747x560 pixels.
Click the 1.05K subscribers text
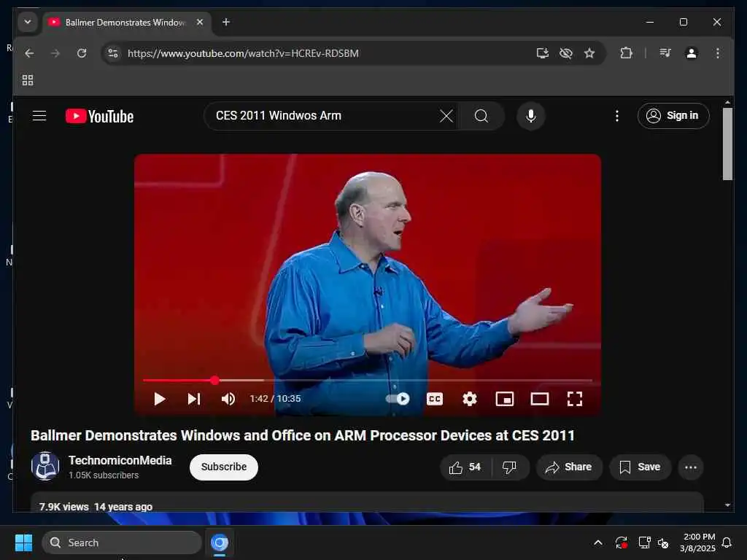click(x=104, y=475)
